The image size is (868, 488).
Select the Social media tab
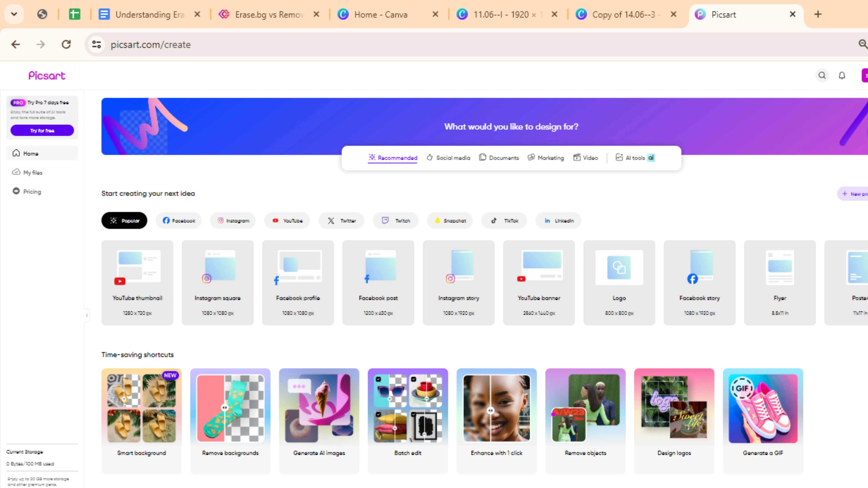click(x=448, y=158)
